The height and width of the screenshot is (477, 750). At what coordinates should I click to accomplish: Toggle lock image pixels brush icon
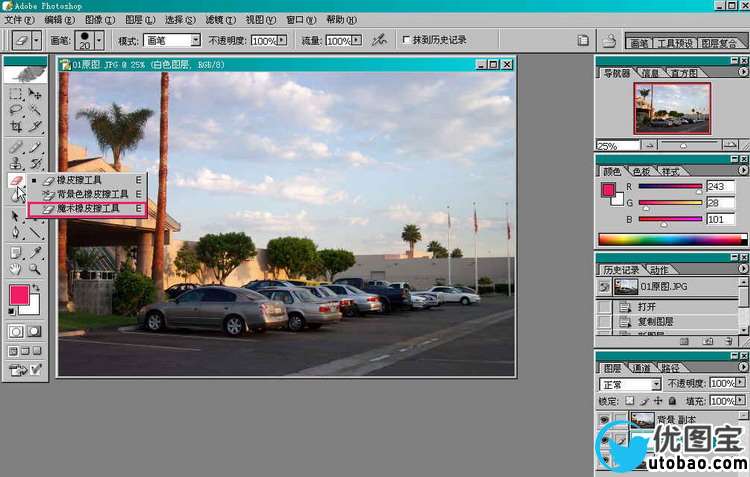point(644,400)
